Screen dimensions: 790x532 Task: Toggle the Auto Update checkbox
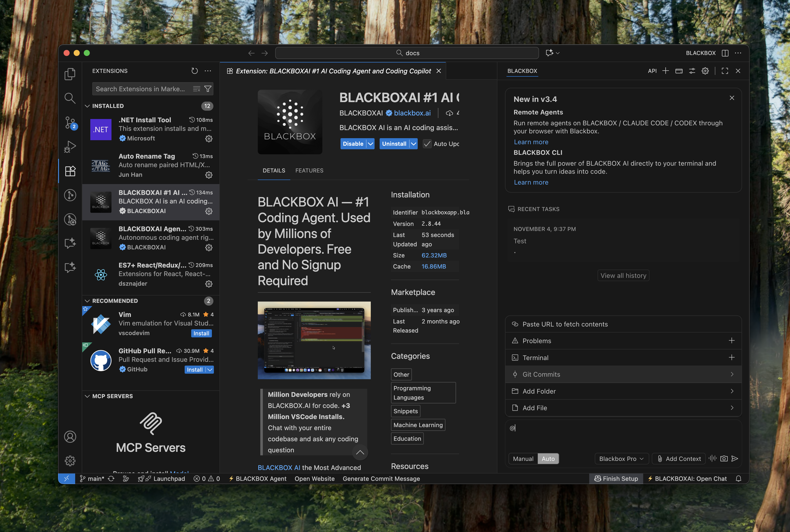tap(427, 144)
